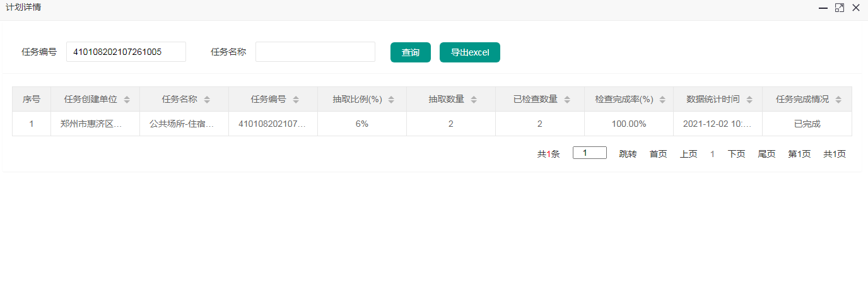Select current page number 1 in pagination

tap(712, 154)
